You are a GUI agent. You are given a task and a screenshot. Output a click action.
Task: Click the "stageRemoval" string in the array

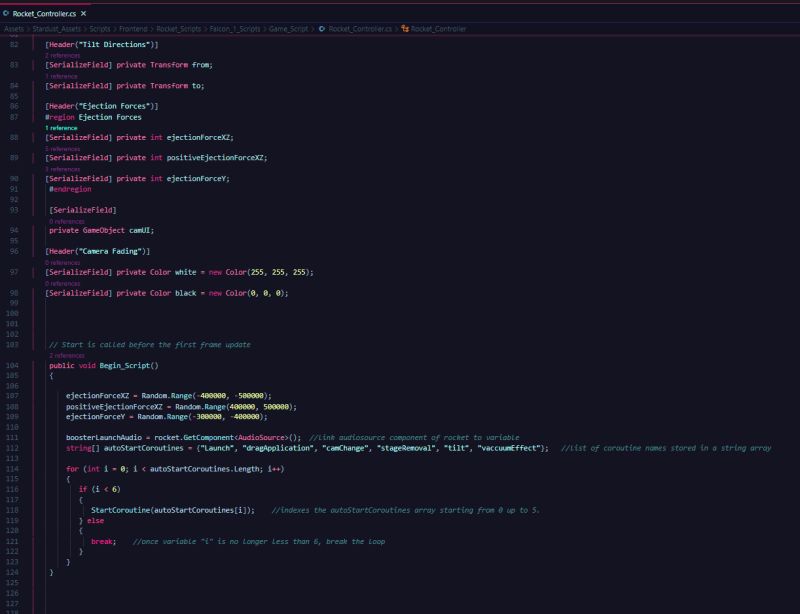click(x=406, y=448)
